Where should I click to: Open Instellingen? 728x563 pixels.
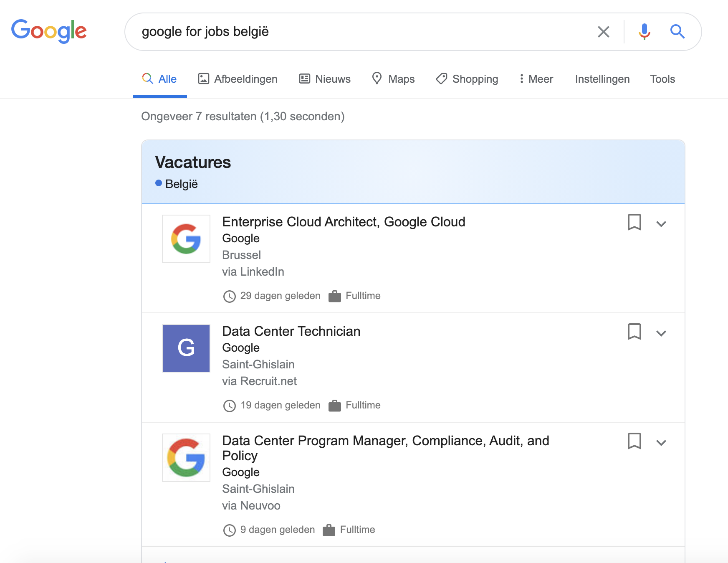click(602, 79)
